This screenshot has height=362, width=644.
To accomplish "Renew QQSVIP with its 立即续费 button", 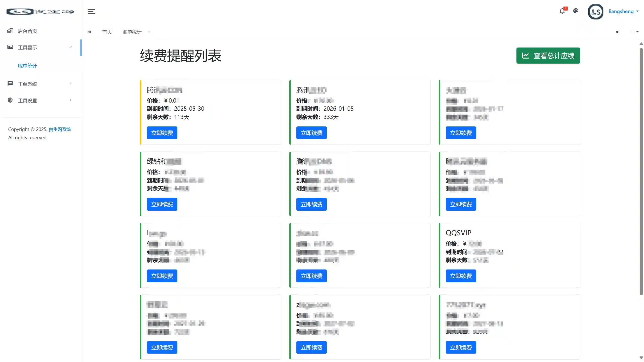I will point(460,276).
